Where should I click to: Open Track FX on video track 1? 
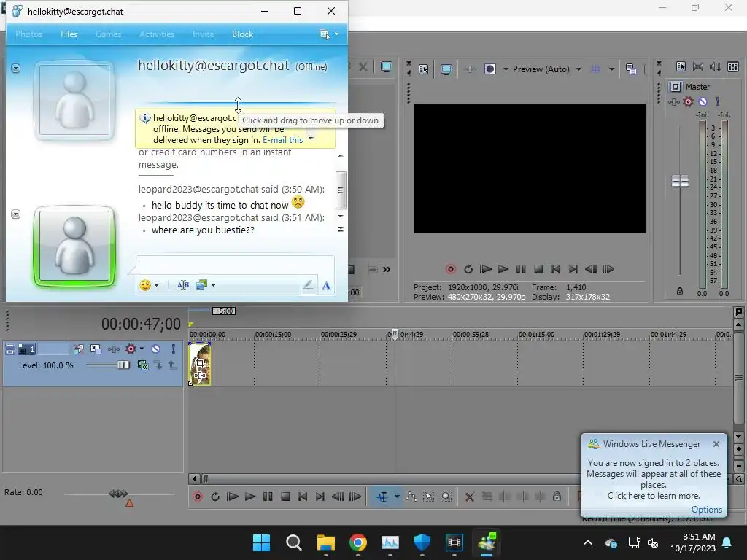click(113, 349)
